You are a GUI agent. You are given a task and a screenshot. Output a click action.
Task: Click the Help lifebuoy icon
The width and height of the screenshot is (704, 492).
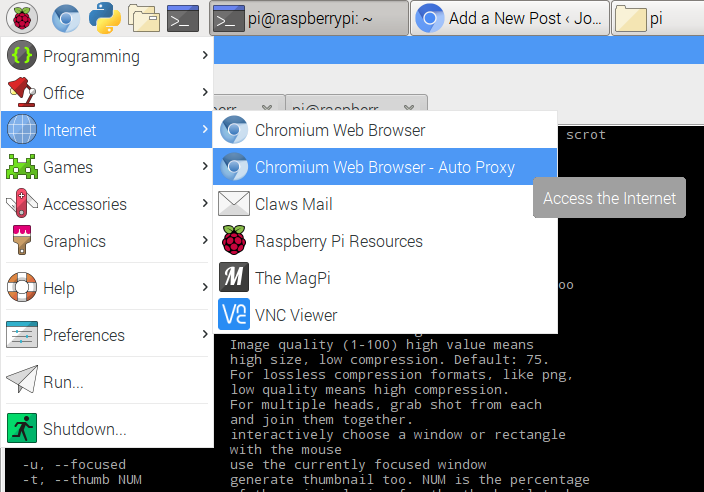22,287
